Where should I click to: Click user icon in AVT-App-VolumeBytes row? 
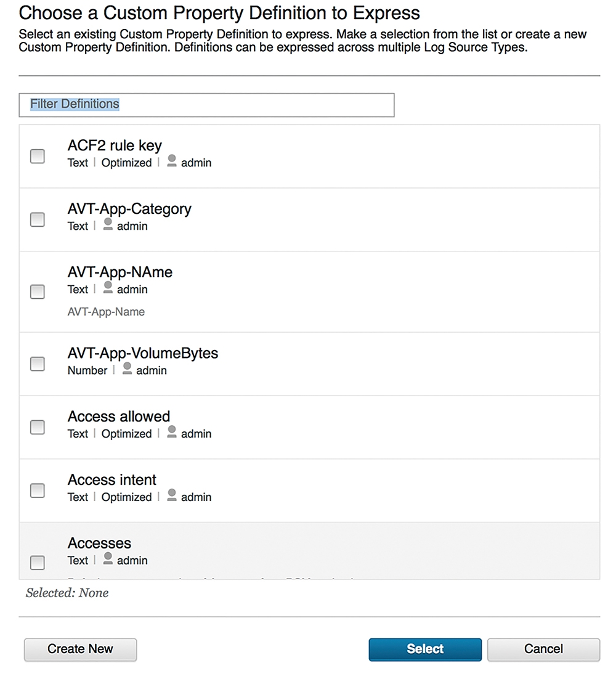(x=127, y=369)
